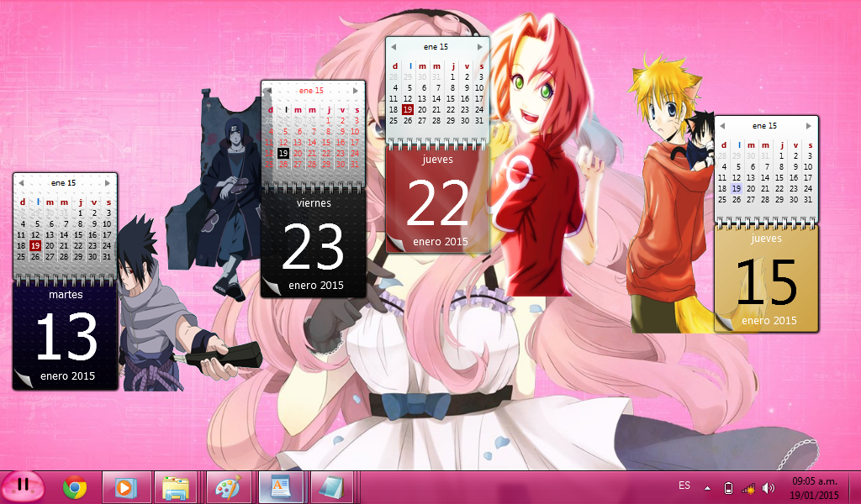This screenshot has width=861, height=504.
Task: Click the large 13 on martes day view
Action: (66, 337)
